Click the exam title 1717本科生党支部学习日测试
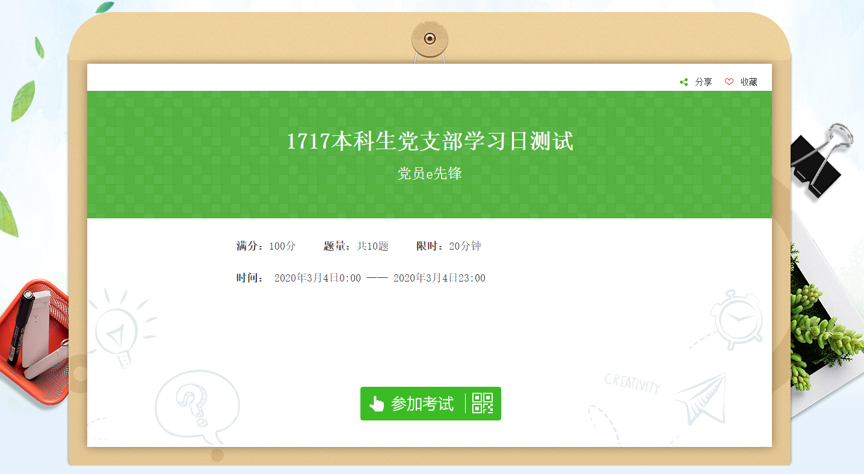 [x=430, y=141]
